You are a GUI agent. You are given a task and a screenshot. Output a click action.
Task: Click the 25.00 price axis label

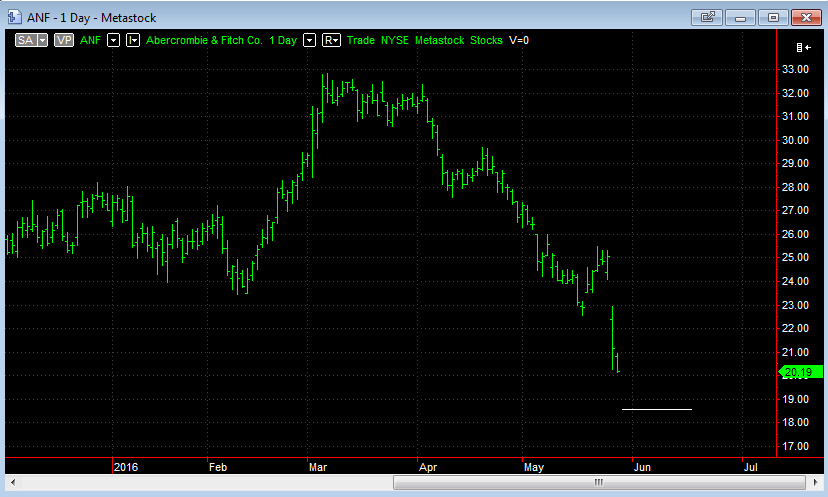[795, 257]
